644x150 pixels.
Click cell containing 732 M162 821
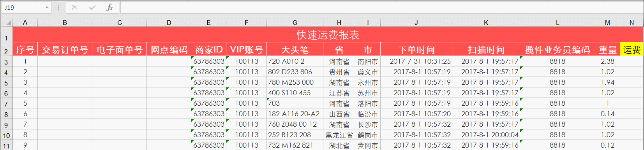click(295, 145)
